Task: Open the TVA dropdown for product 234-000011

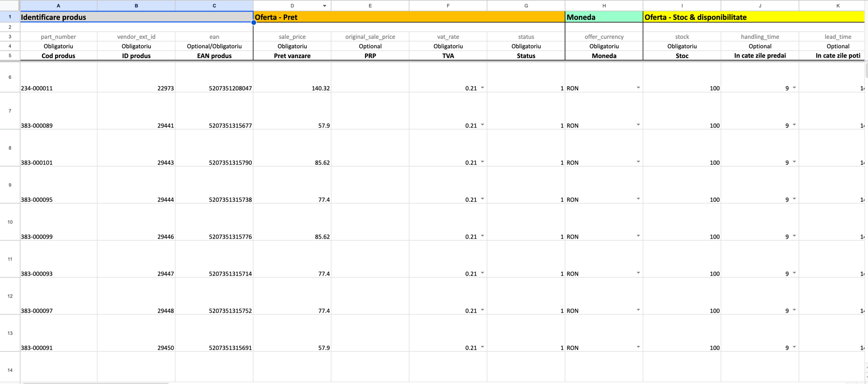Action: (x=482, y=88)
